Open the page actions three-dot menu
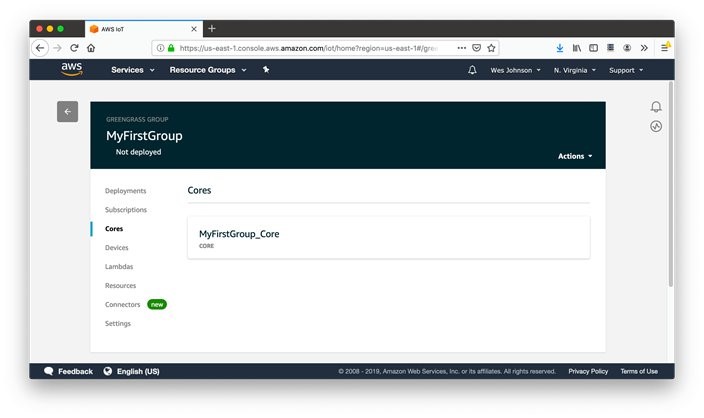 tap(462, 48)
